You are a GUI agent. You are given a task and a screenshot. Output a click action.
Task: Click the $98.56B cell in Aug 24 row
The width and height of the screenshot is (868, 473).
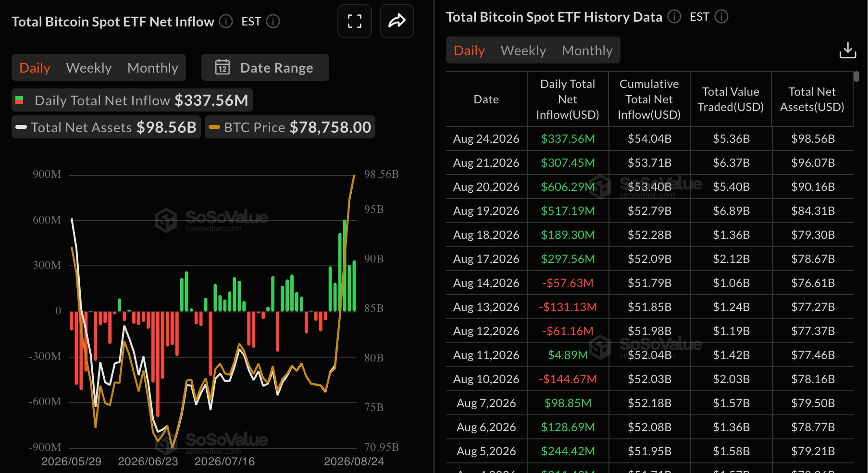(x=813, y=139)
